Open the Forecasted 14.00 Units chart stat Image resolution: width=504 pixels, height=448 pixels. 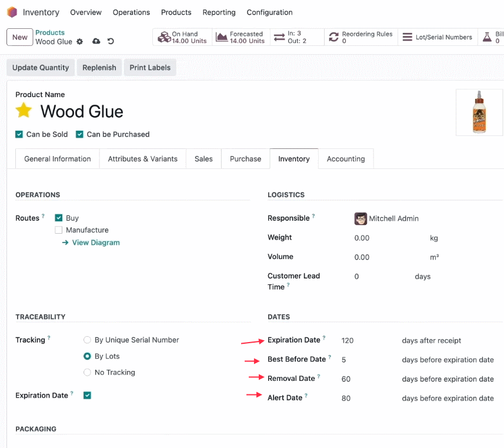pyautogui.click(x=241, y=37)
